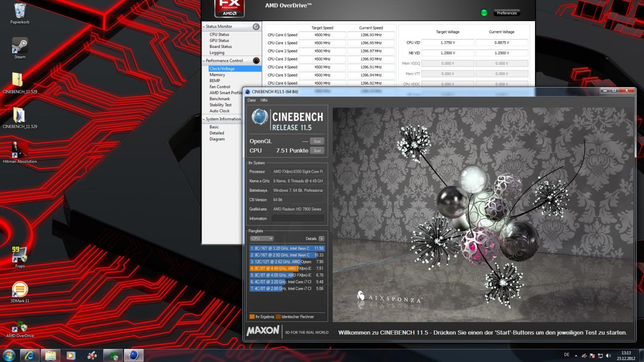Open Board Status in OverDrive sidebar
Image resolution: width=644 pixels, height=362 pixels.
point(220,47)
